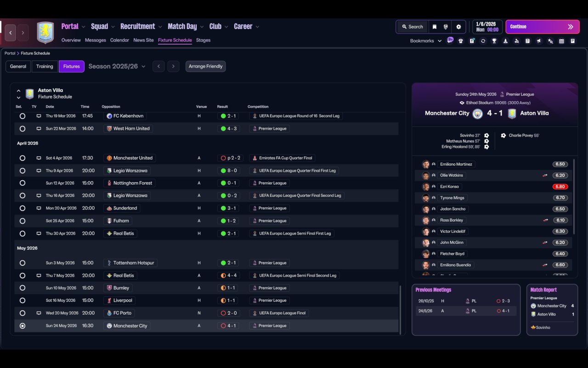This screenshot has height=368, width=588.
Task: Open the megaphone bookmark icon
Action: tap(539, 41)
